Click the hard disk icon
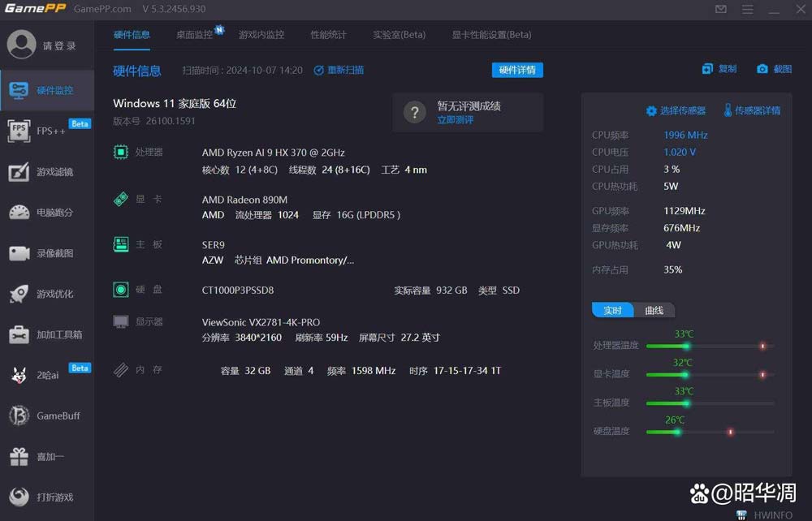The width and height of the screenshot is (812, 521). tap(121, 289)
